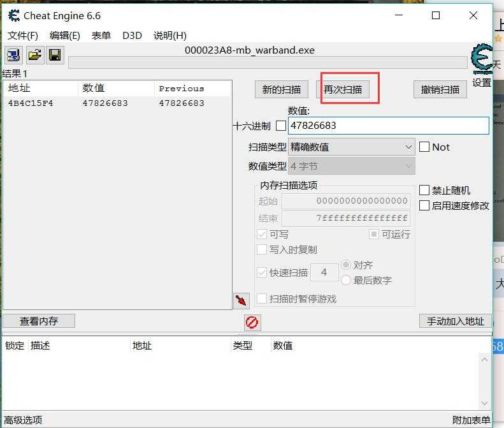Click the 手动加入地址 button
504x428 pixels.
coord(456,321)
